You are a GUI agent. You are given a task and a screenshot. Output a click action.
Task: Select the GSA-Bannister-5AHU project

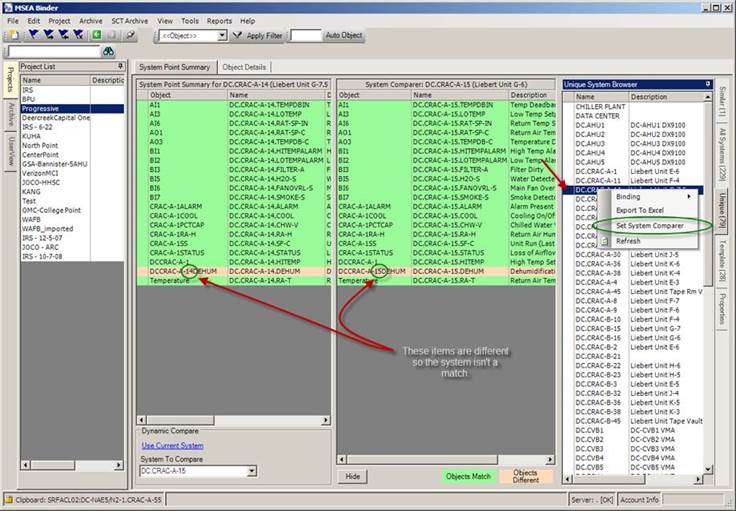coord(72,164)
